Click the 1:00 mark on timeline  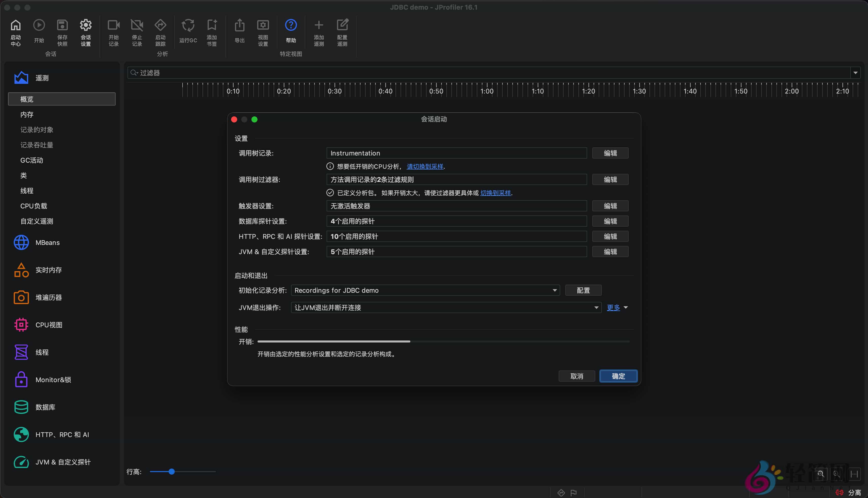coord(487,91)
